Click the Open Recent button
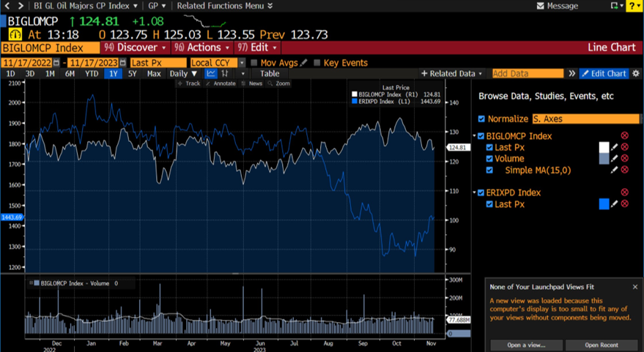 (602, 345)
